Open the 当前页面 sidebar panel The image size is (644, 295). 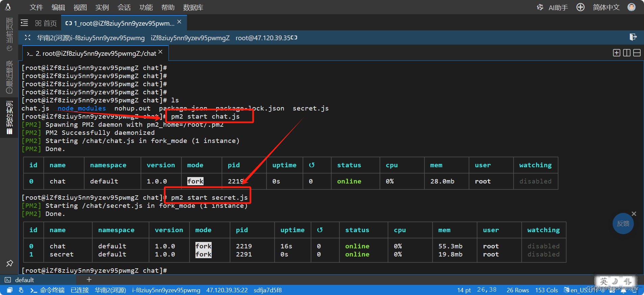pyautogui.click(x=9, y=34)
